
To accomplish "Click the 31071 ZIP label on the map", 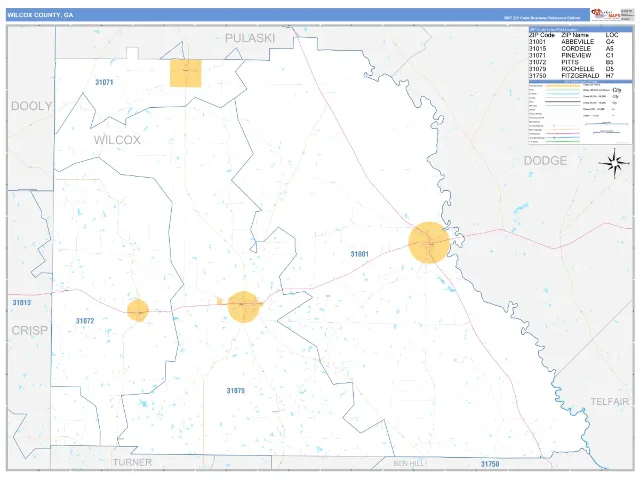I will pyautogui.click(x=104, y=82).
